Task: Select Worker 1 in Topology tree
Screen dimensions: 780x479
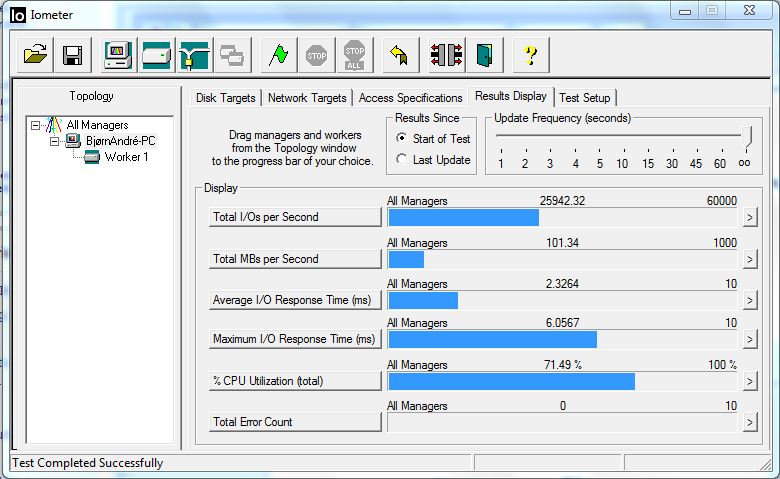Action: [x=126, y=157]
